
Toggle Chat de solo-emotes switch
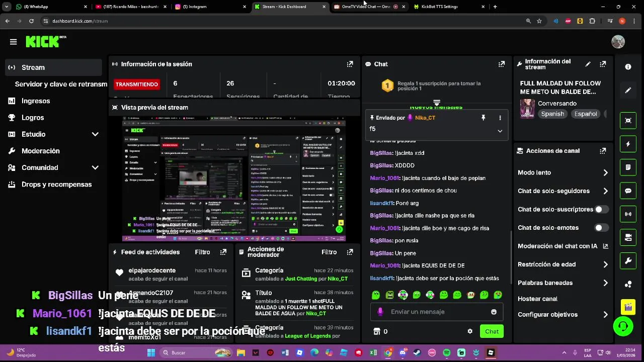(601, 228)
